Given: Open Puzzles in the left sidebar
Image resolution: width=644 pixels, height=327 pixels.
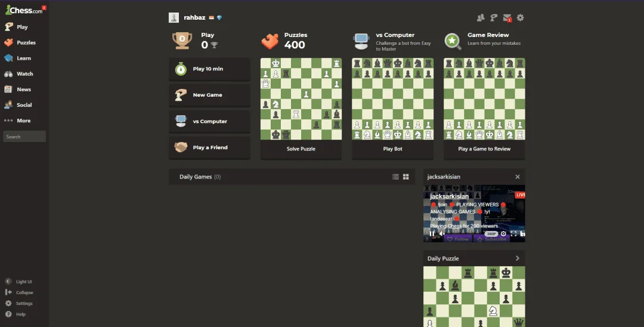Looking at the screenshot, I should click(x=20, y=43).
